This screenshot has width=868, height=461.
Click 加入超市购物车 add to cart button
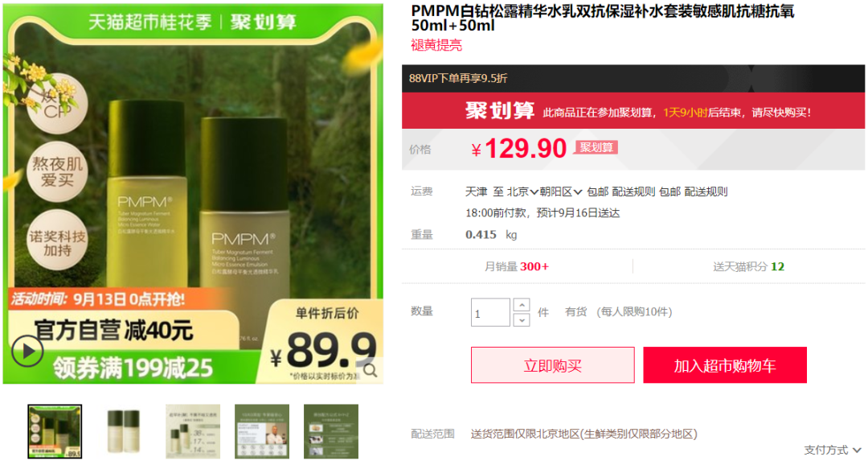point(725,365)
